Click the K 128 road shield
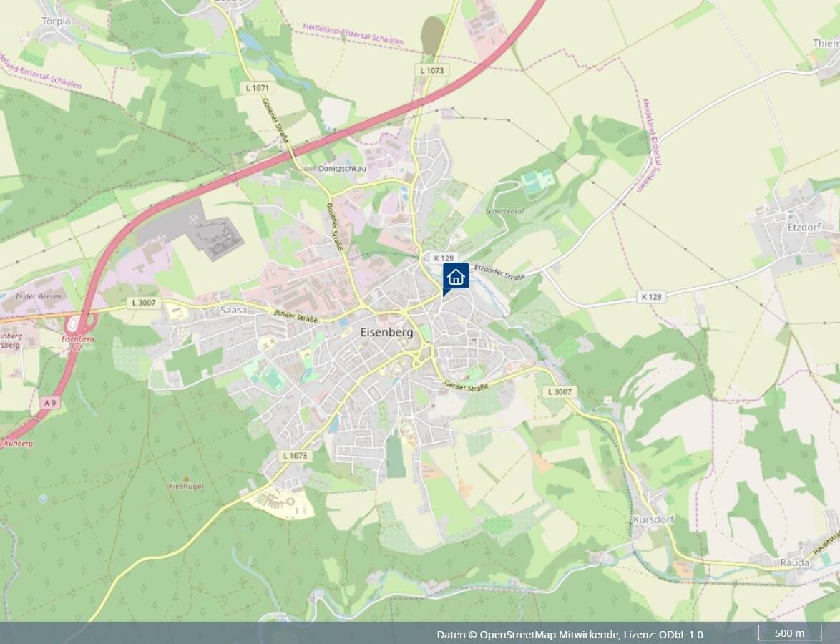This screenshot has width=840, height=644. tap(651, 296)
